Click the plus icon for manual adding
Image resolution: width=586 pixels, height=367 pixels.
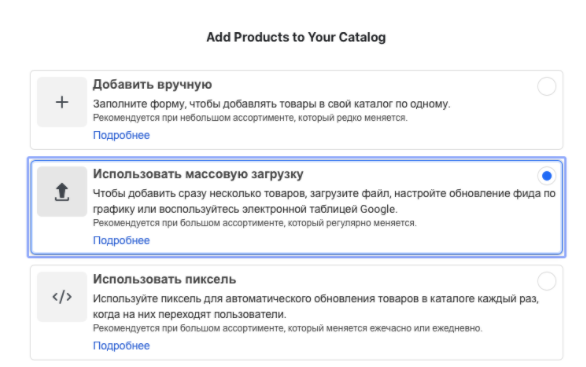click(x=62, y=102)
